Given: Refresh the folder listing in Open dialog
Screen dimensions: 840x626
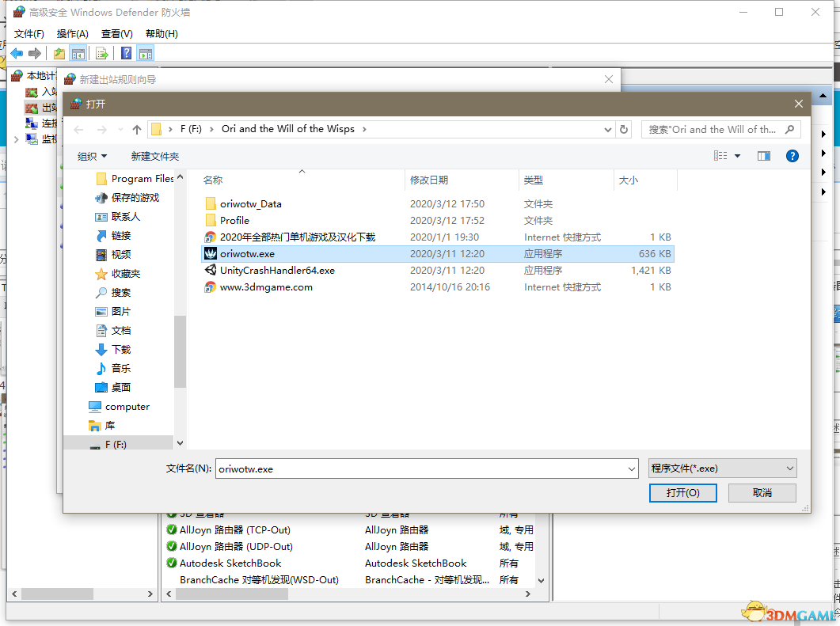Looking at the screenshot, I should (x=624, y=129).
